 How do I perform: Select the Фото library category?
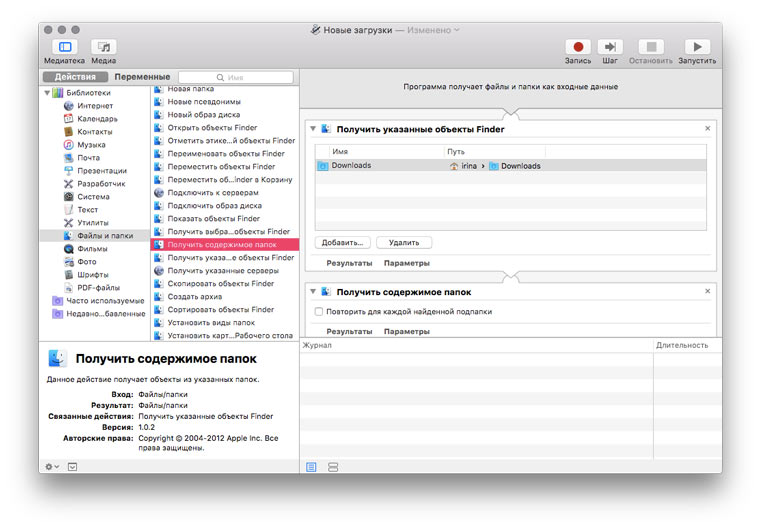pyautogui.click(x=87, y=262)
